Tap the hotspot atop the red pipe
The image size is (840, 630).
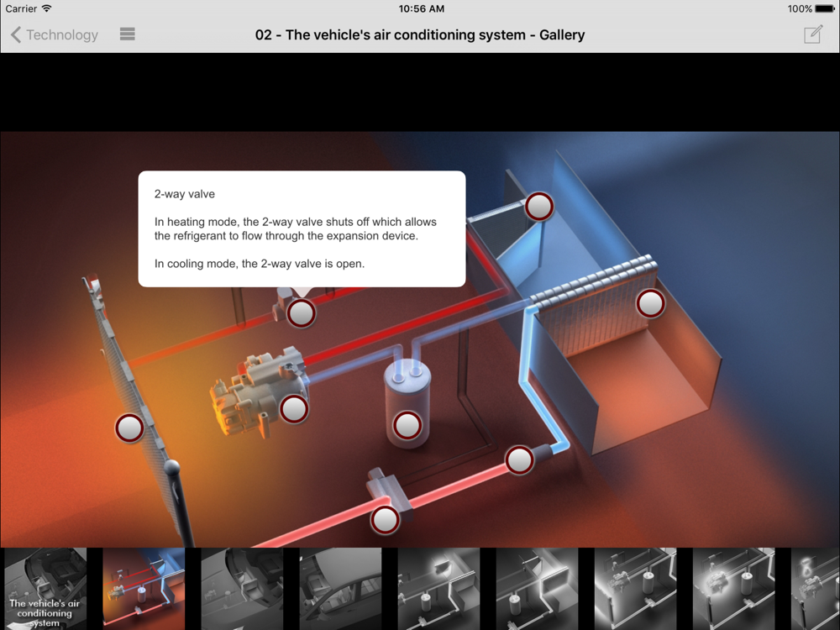pyautogui.click(x=539, y=207)
